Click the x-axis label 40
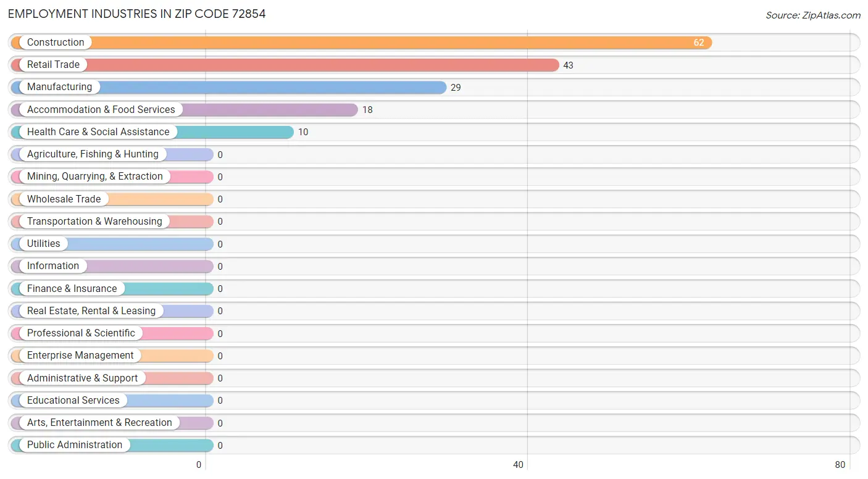Screen dimensions: 868x479 [519, 465]
